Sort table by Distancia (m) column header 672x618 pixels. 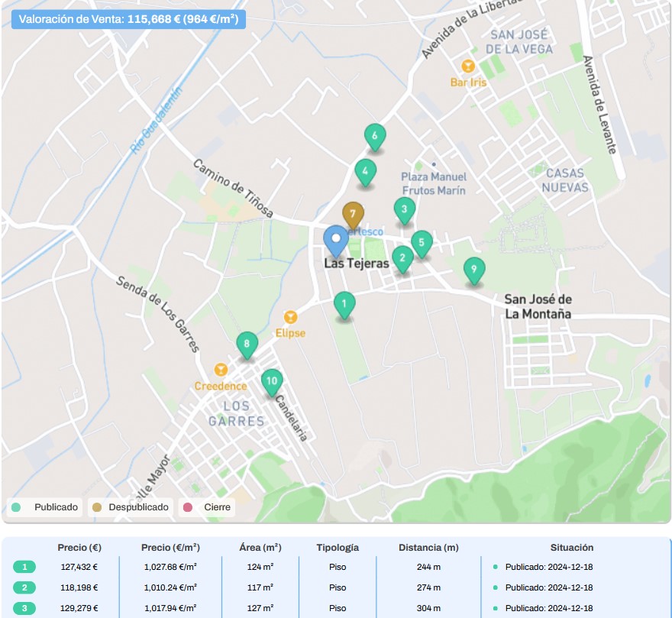click(x=428, y=548)
